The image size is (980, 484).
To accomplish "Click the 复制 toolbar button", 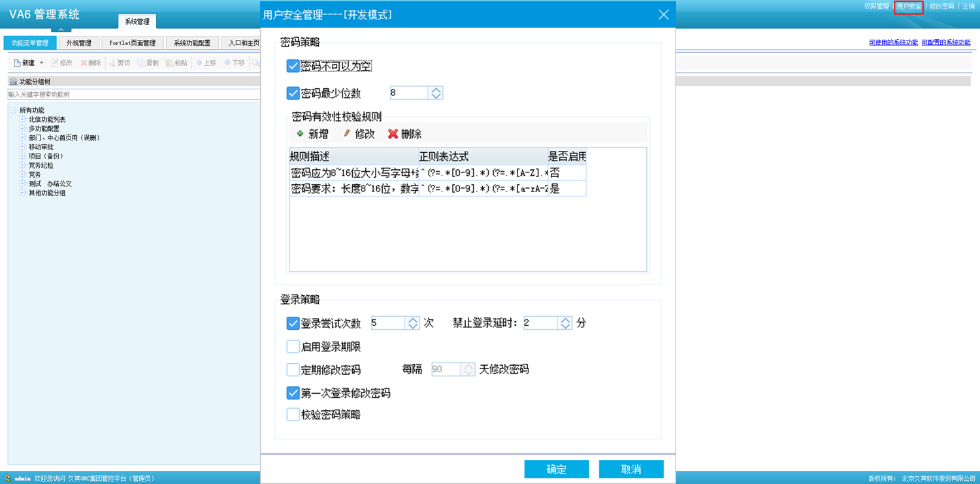I will click(x=148, y=63).
